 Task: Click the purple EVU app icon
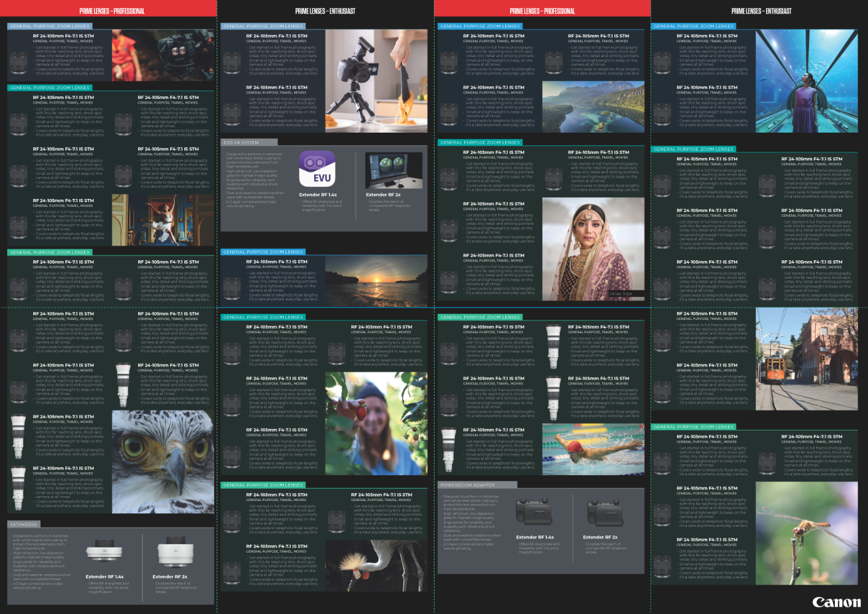pos(317,168)
